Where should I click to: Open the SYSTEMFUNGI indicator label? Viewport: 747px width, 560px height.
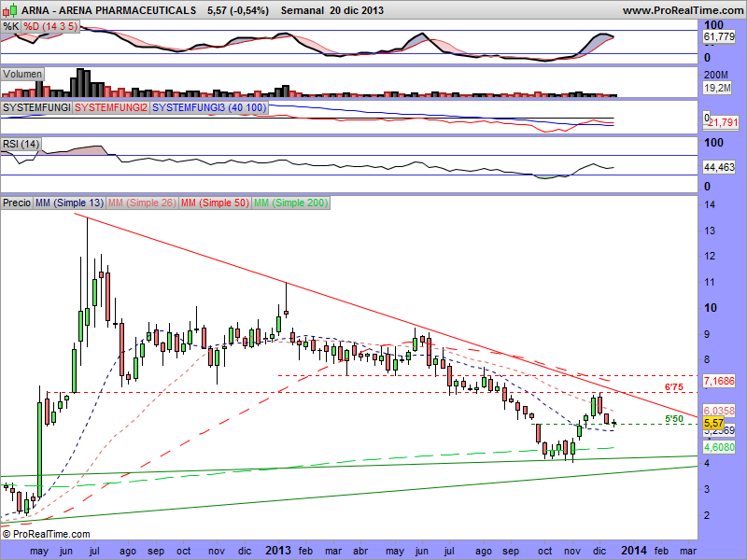[x=36, y=107]
